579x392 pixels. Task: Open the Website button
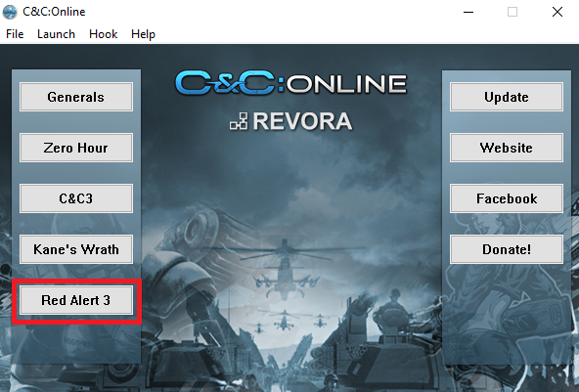coord(507,148)
